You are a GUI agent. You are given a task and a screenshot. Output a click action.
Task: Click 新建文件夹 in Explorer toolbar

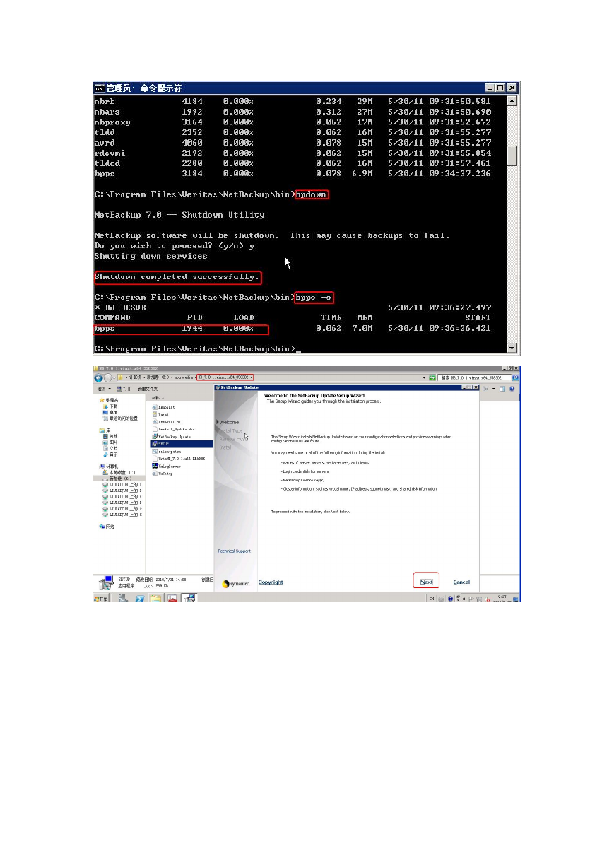tap(148, 389)
